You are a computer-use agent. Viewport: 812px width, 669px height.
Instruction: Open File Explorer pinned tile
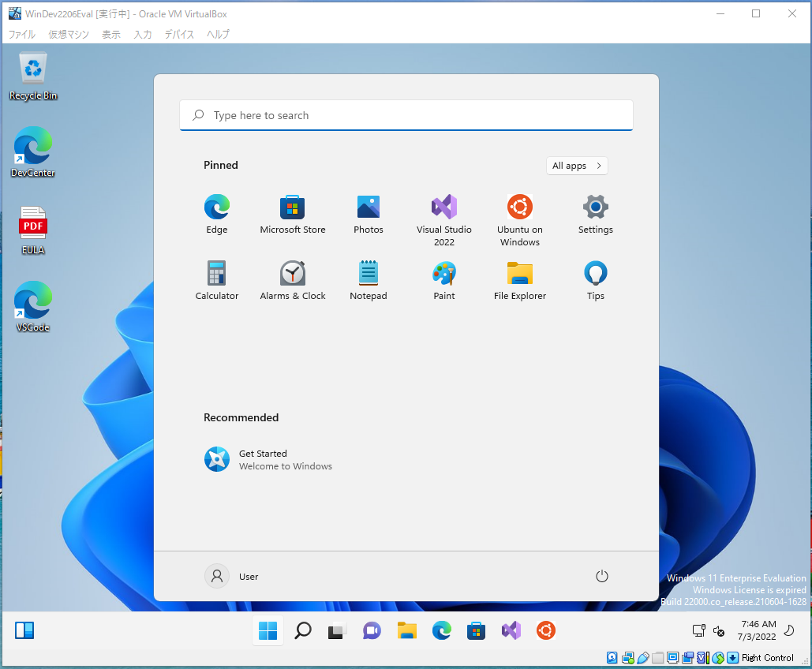click(519, 281)
